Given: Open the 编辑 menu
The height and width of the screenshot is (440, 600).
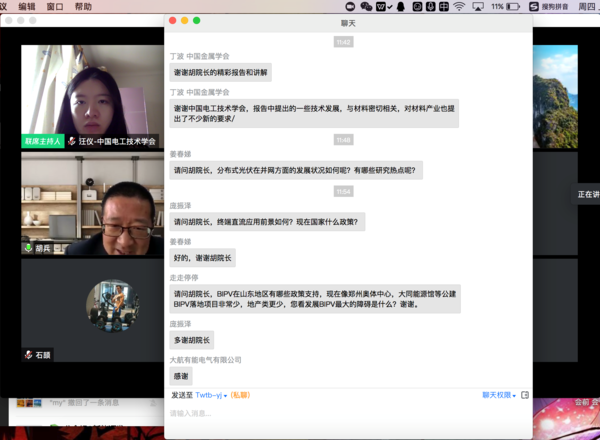Looking at the screenshot, I should tap(26, 6).
